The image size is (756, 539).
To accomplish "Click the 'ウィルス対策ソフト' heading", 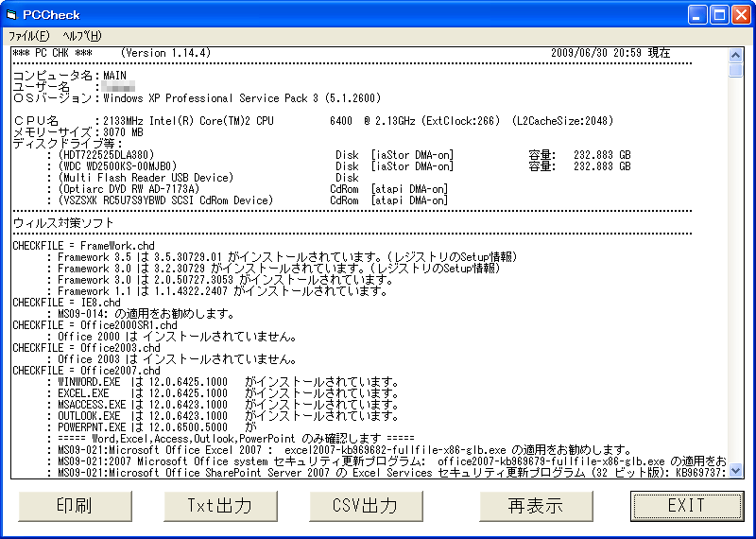I will 63,223.
